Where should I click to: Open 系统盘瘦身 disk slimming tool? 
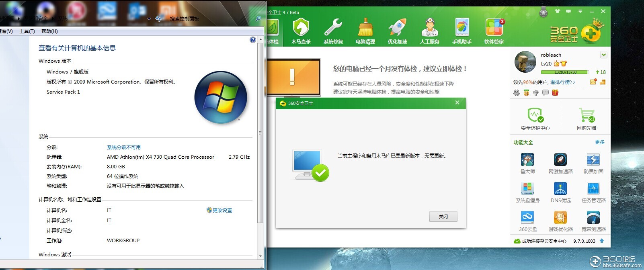pyautogui.click(x=527, y=192)
